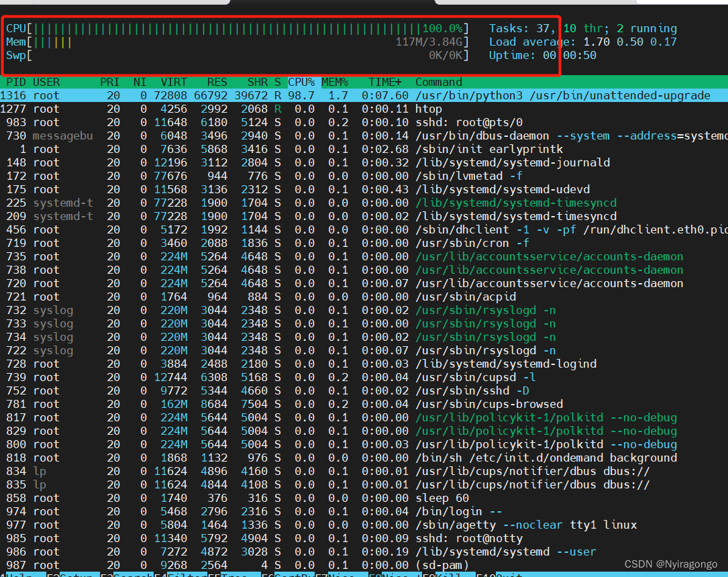The height and width of the screenshot is (577, 728).
Task: Sort by the highlighted CPU% column header
Action: (x=301, y=82)
